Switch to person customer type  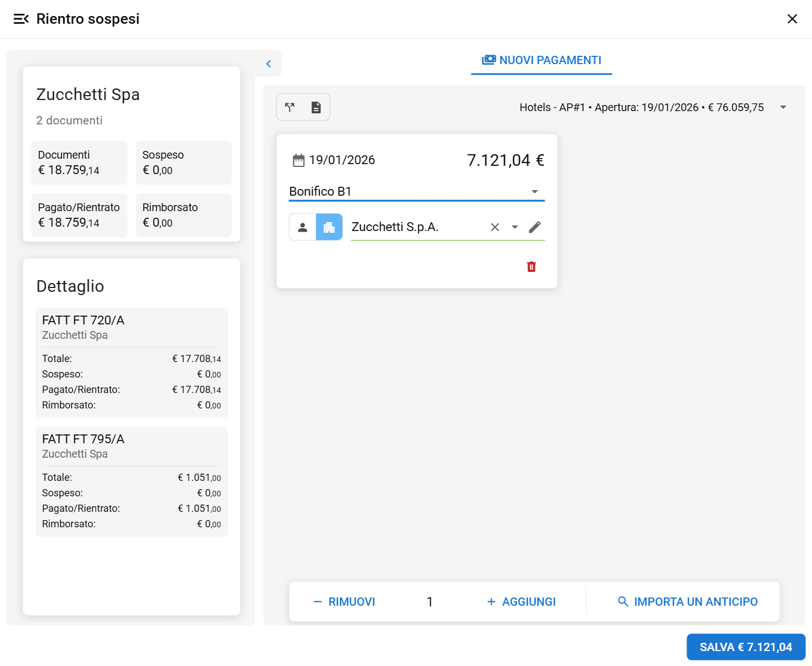tap(302, 227)
